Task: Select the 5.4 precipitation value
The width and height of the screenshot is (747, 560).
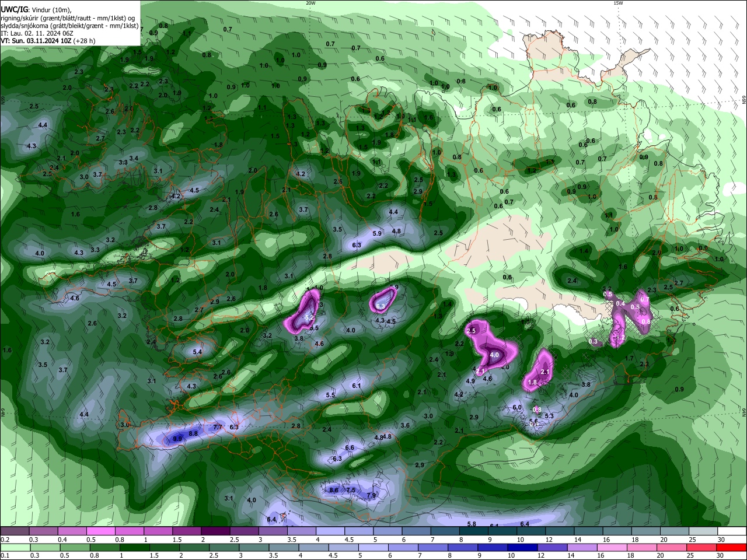Action: (x=197, y=352)
